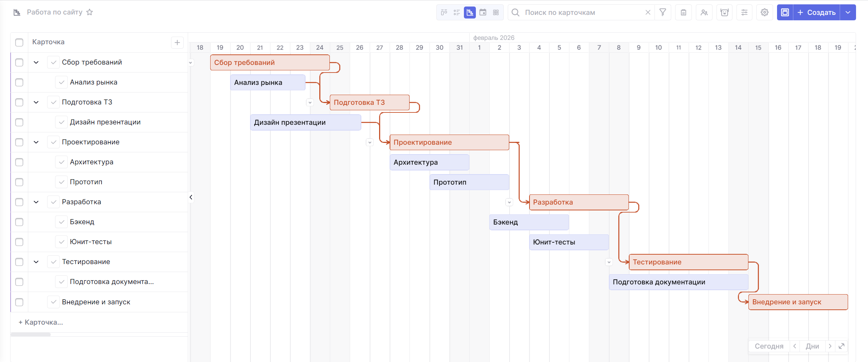Open the members (people) icon

(x=704, y=12)
